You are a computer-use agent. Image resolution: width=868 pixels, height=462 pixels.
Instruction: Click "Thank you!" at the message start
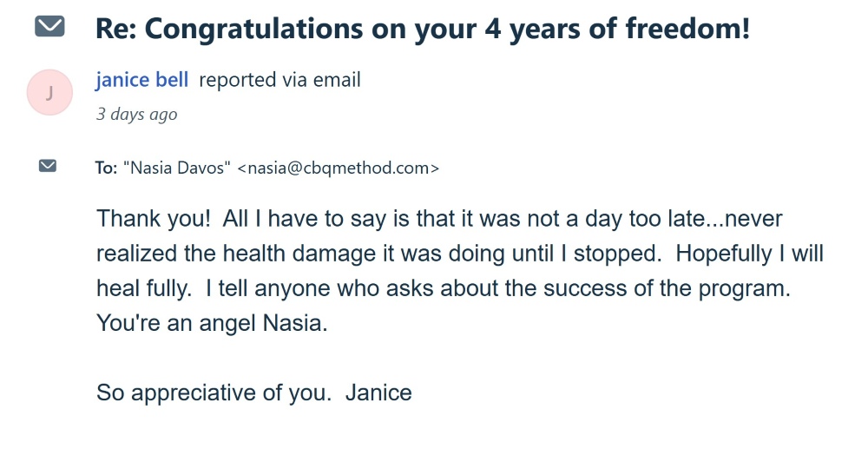click(153, 217)
